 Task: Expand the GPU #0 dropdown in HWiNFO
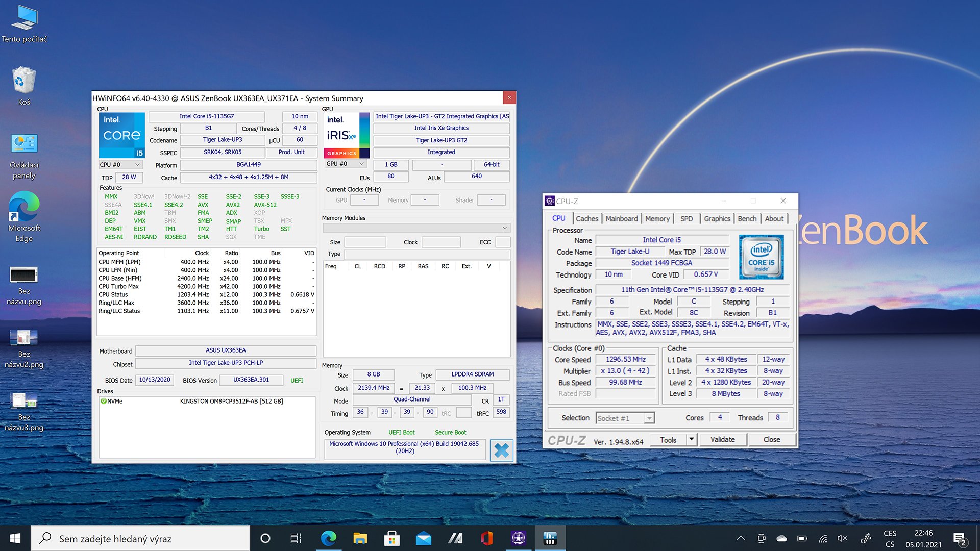(x=346, y=164)
